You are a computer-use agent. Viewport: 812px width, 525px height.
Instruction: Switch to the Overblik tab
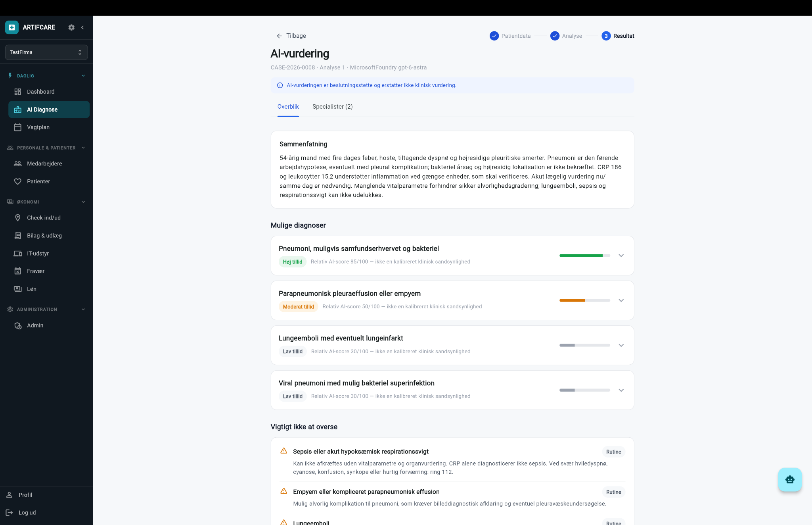point(288,107)
